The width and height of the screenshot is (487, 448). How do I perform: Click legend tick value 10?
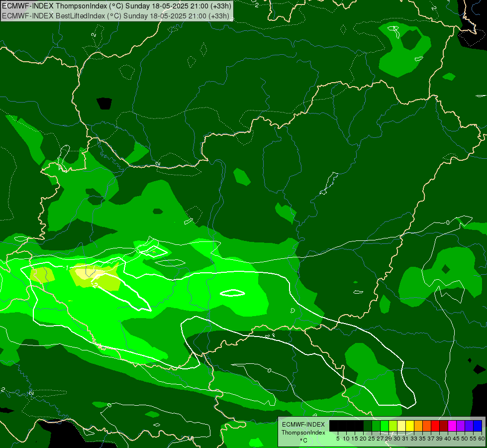tap(346, 439)
